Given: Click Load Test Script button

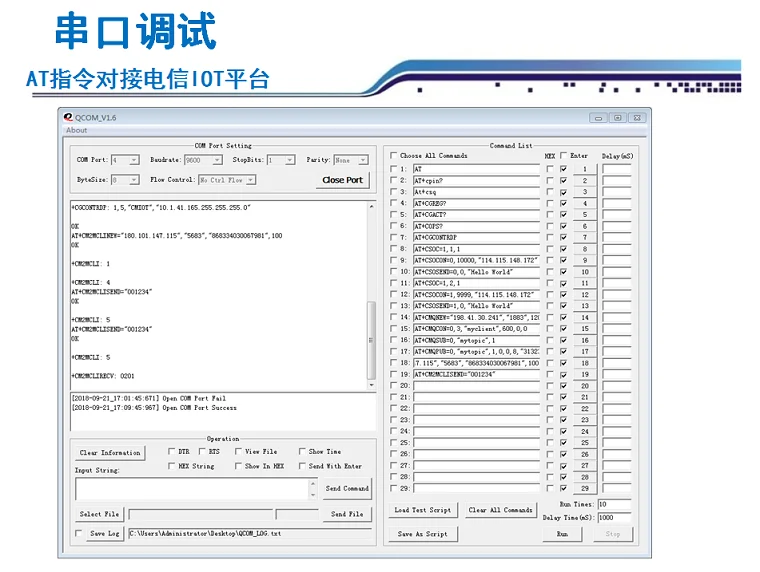Looking at the screenshot, I should tap(423, 510).
